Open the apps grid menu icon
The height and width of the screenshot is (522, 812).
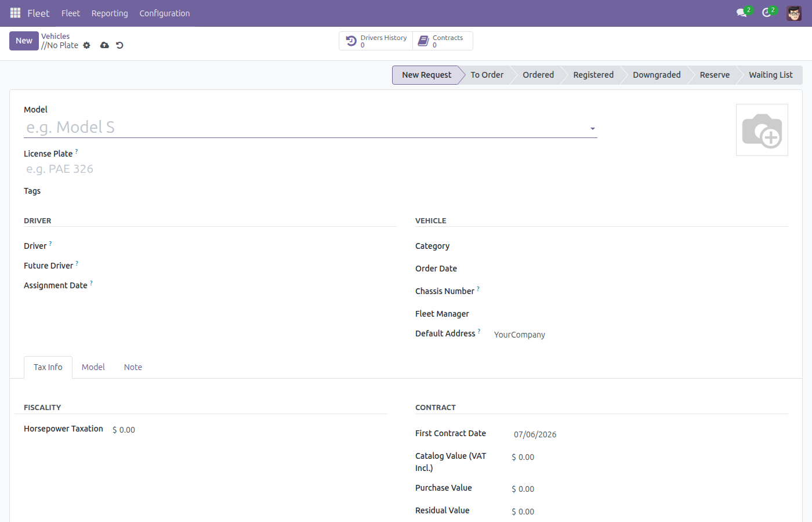point(15,13)
